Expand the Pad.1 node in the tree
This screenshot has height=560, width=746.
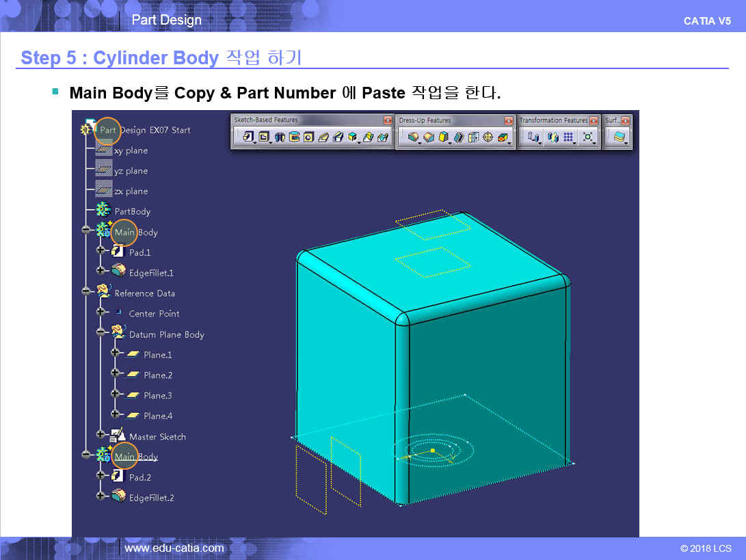pos(101,250)
